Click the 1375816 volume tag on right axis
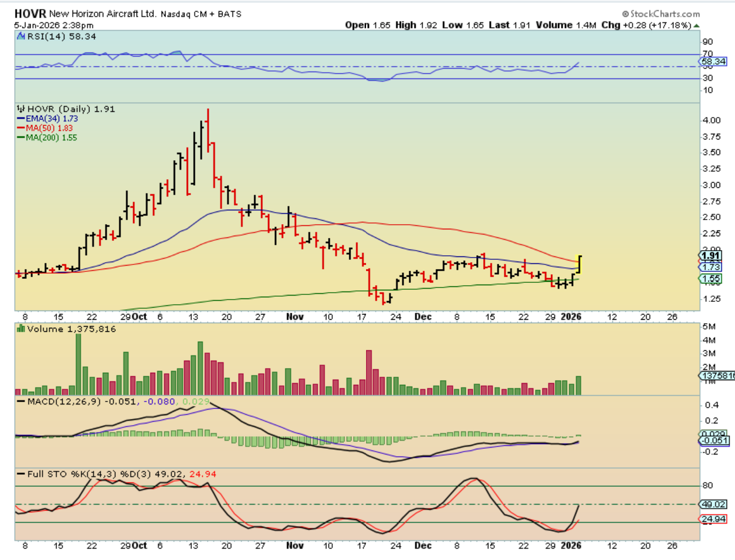The image size is (735, 560). point(717,376)
